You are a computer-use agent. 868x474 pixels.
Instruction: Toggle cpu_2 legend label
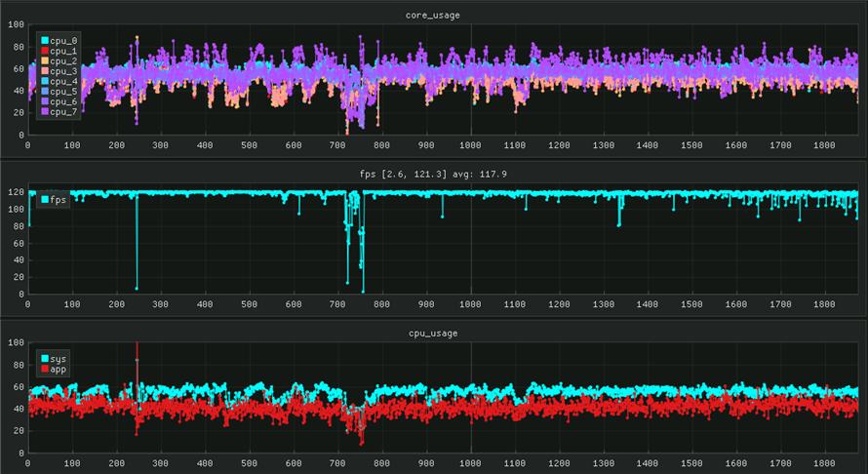[62, 61]
